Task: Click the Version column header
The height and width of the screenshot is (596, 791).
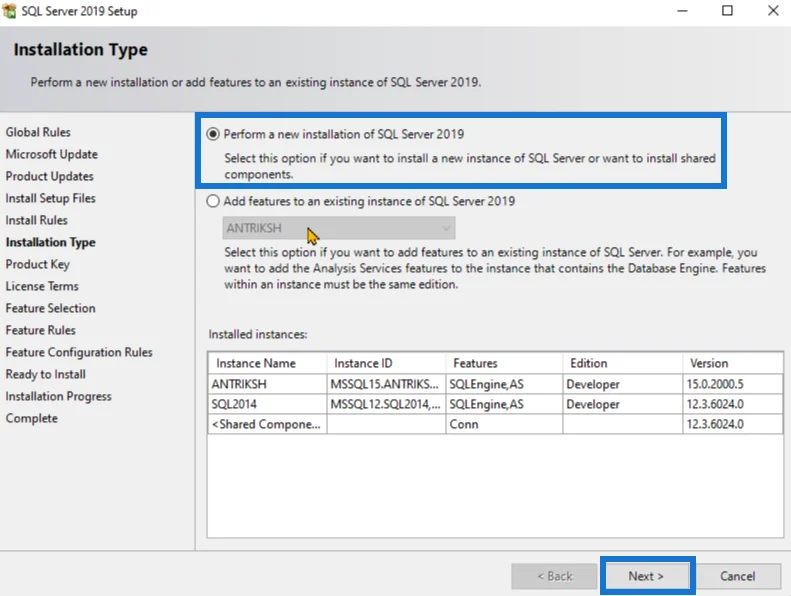Action: [732, 363]
